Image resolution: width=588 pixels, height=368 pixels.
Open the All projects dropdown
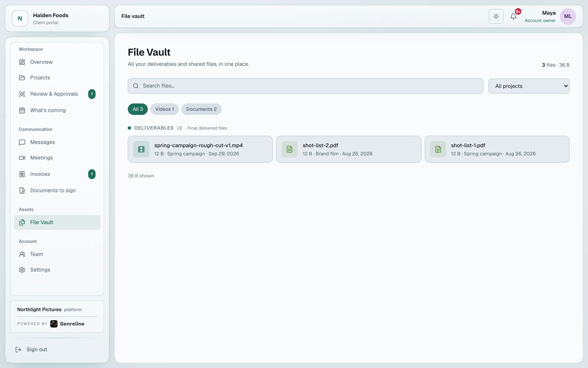pos(529,86)
